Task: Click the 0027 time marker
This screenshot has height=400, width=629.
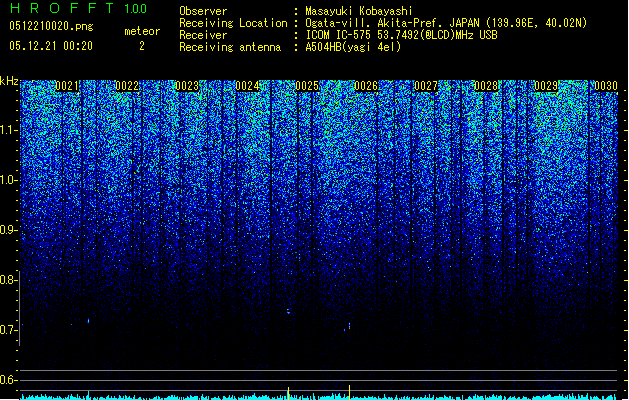Action: (426, 86)
